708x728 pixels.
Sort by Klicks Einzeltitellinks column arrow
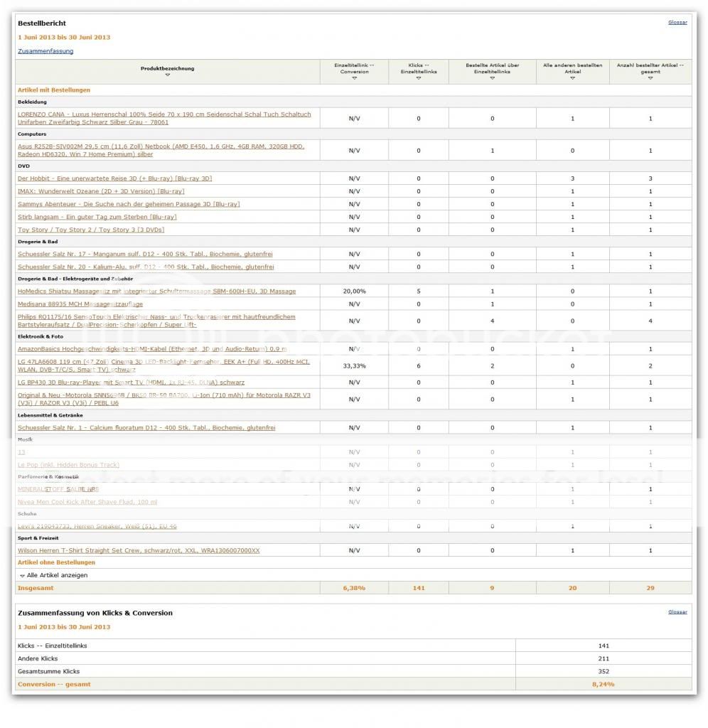point(418,78)
